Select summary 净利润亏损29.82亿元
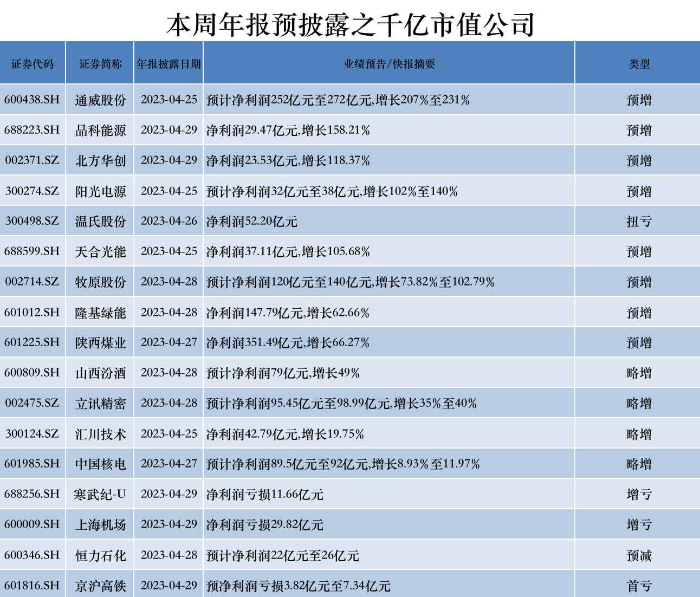The height and width of the screenshot is (597, 700). pos(265,524)
